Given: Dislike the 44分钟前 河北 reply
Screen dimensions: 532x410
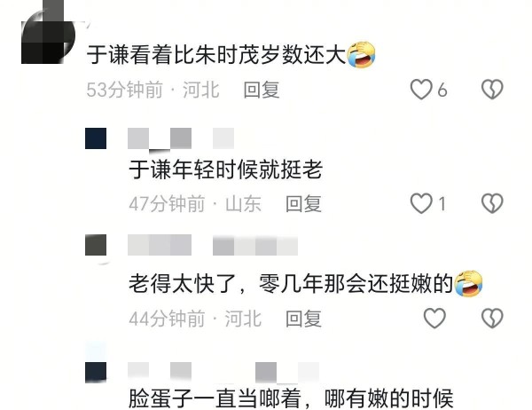Looking at the screenshot, I should coord(492,318).
